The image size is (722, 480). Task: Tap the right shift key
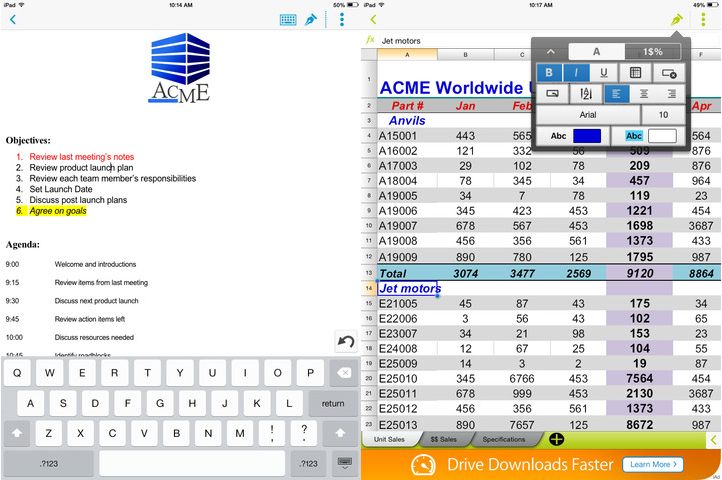(340, 433)
